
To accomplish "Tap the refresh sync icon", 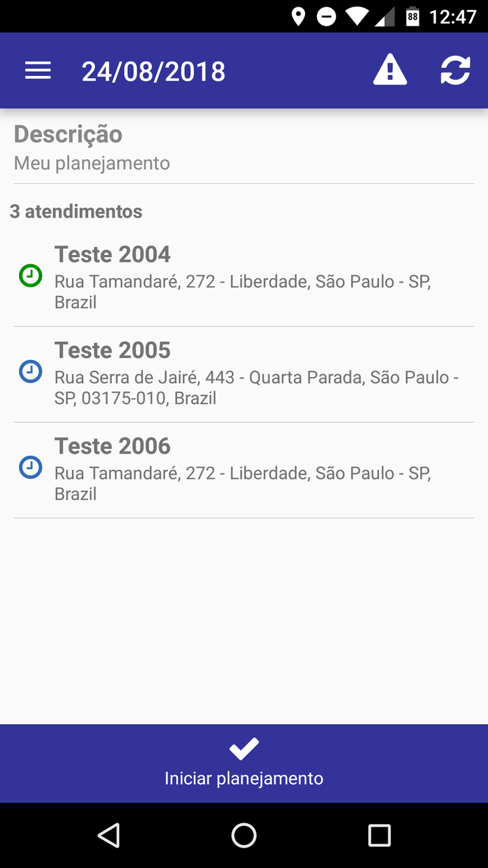I will point(455,71).
